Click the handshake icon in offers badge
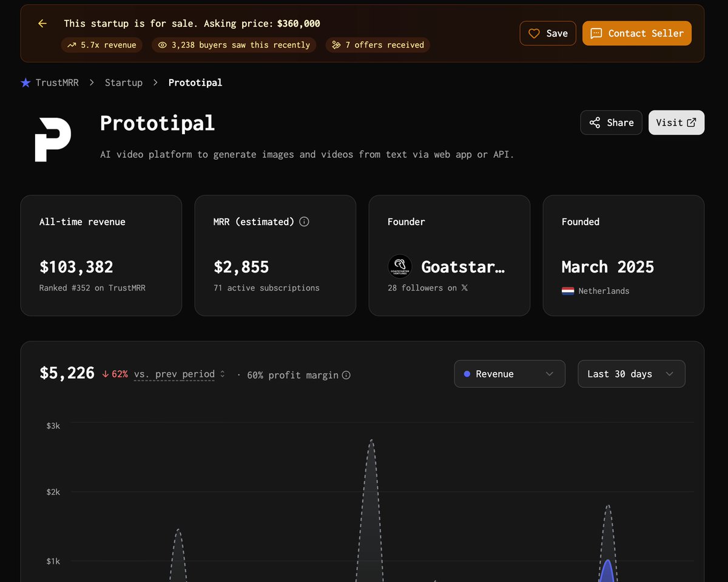The width and height of the screenshot is (728, 582). (x=336, y=45)
